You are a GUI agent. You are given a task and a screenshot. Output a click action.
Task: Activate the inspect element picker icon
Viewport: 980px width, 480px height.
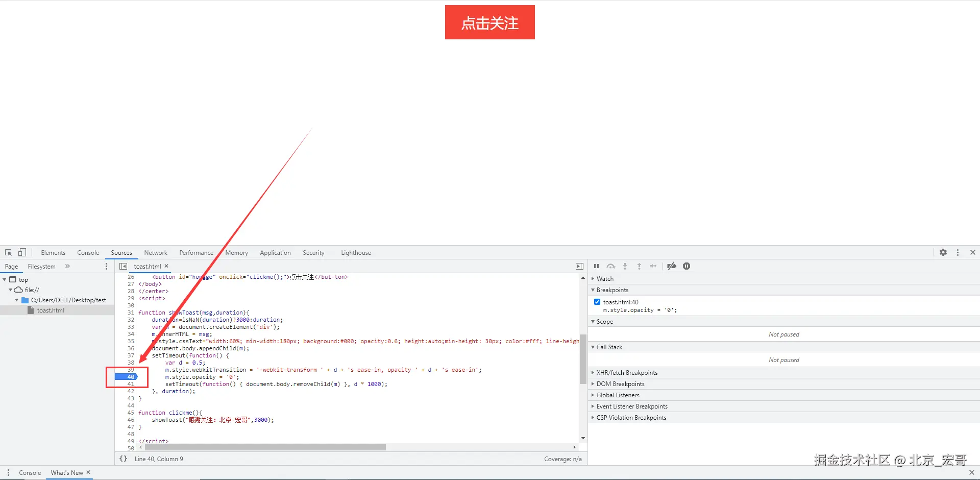(x=9, y=253)
